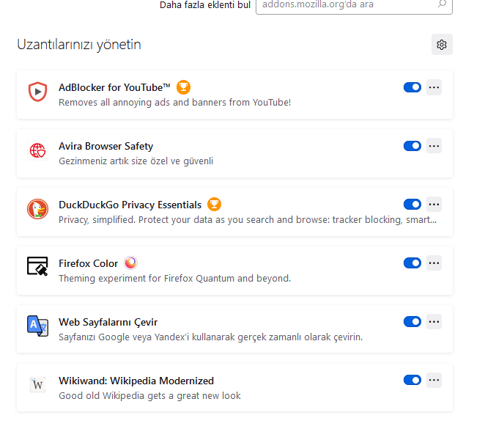Click the Avira Browser Safety globe icon
504x440 pixels.
(37, 150)
